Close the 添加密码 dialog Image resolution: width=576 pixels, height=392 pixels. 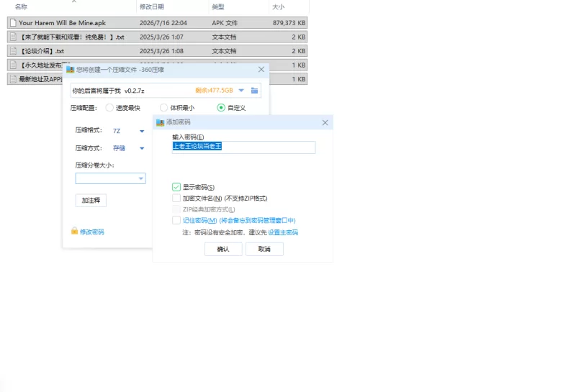click(x=325, y=122)
